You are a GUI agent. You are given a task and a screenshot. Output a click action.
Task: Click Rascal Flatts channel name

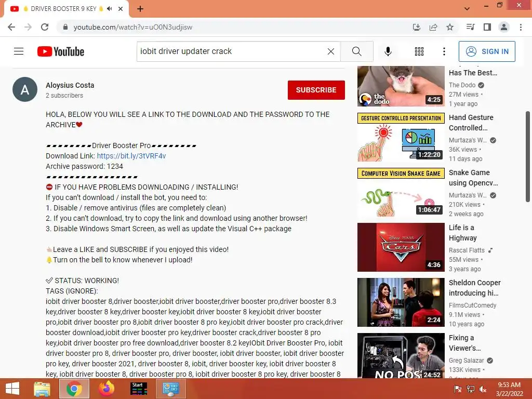click(x=467, y=250)
